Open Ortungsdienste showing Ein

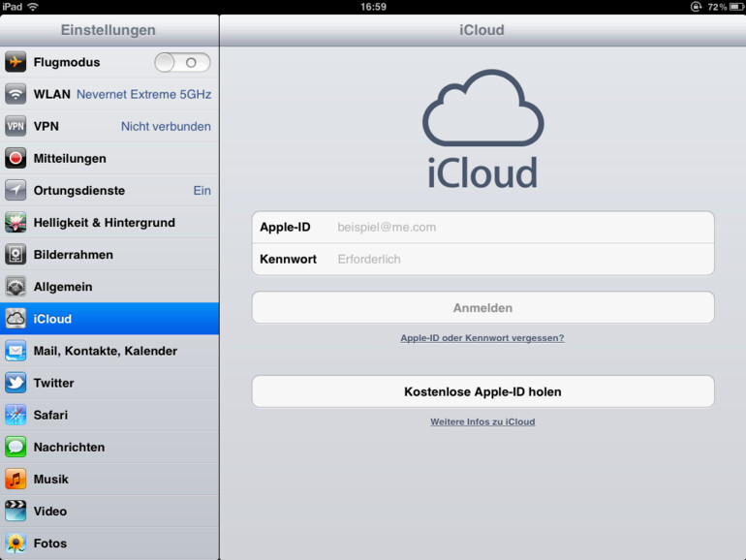[x=109, y=190]
